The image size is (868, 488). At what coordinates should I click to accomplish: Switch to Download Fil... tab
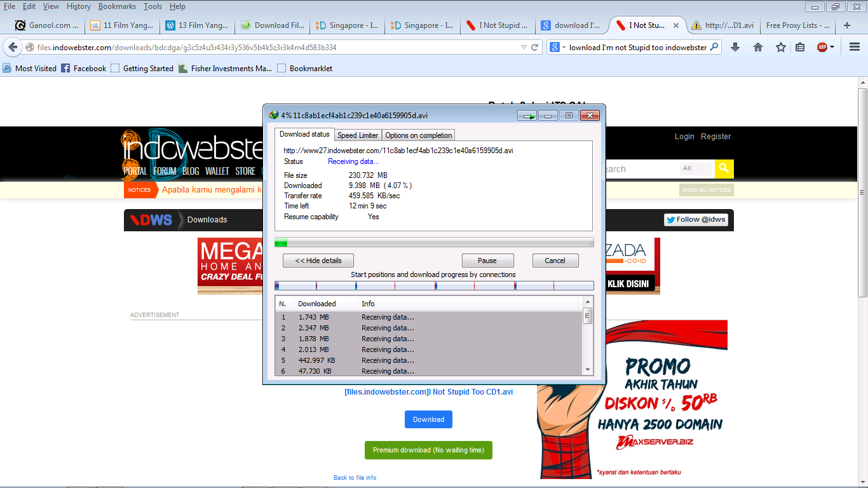273,25
